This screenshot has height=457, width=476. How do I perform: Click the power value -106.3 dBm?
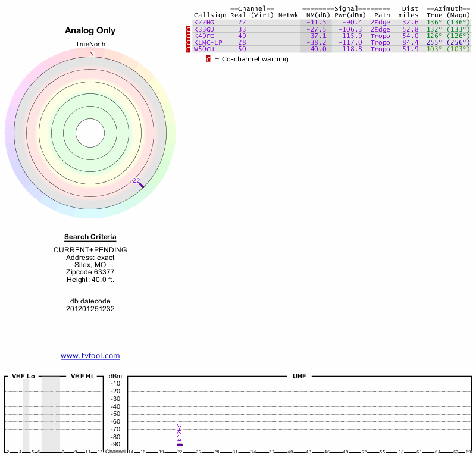tap(350, 29)
